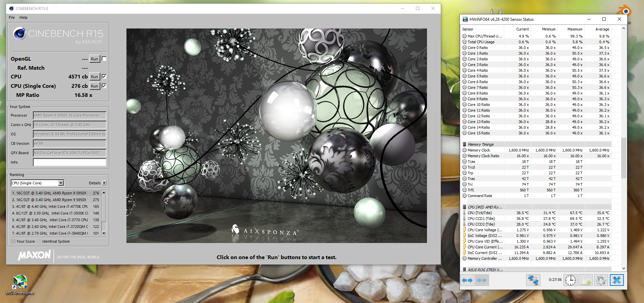Click ranking list scroll-up arrow
This screenshot has width=644, height=303.
pyautogui.click(x=104, y=192)
